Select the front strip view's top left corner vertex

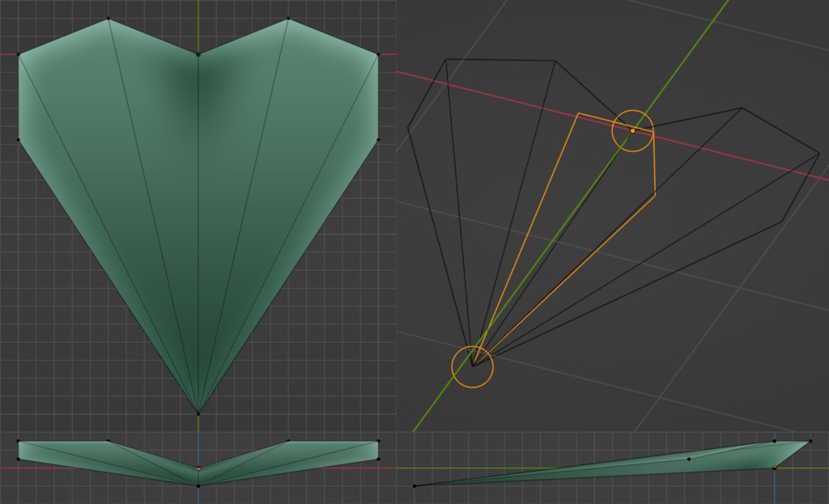[x=19, y=441]
